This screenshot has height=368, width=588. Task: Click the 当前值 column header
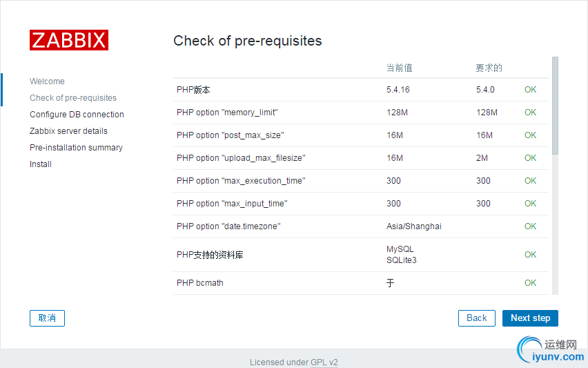(399, 68)
